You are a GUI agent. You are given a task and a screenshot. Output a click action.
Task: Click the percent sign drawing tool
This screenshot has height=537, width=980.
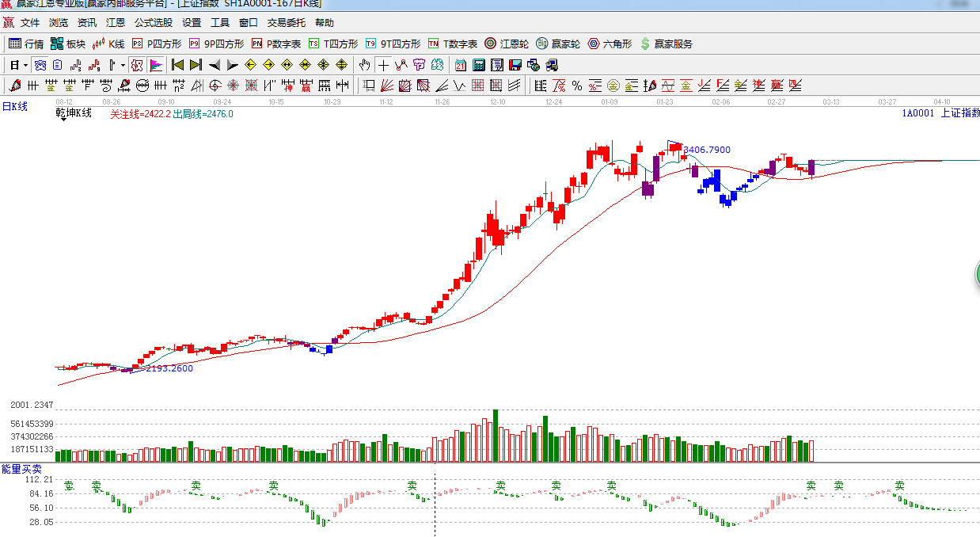pos(577,86)
